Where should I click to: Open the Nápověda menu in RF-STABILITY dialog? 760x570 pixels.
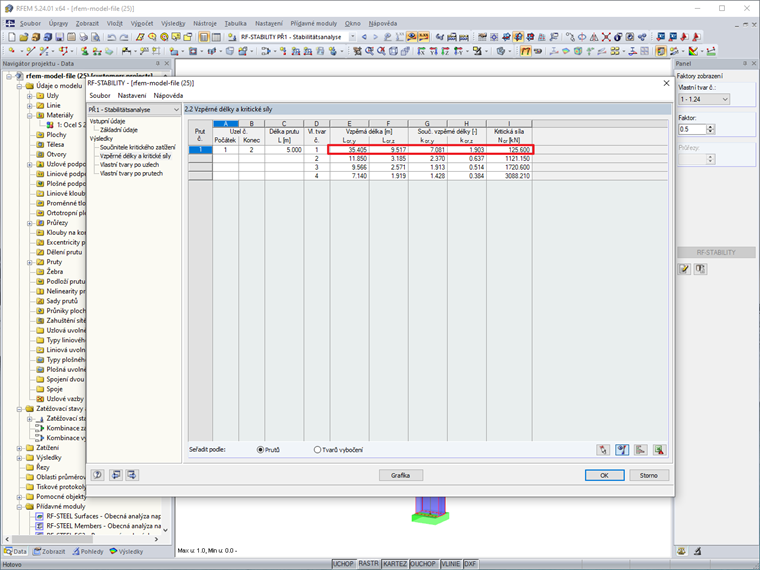point(168,95)
